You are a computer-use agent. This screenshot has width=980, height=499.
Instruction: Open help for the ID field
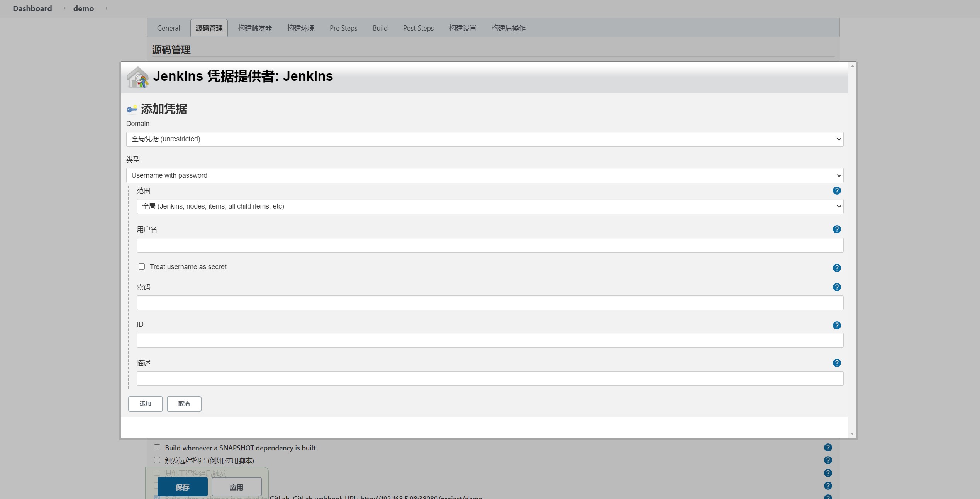(837, 326)
